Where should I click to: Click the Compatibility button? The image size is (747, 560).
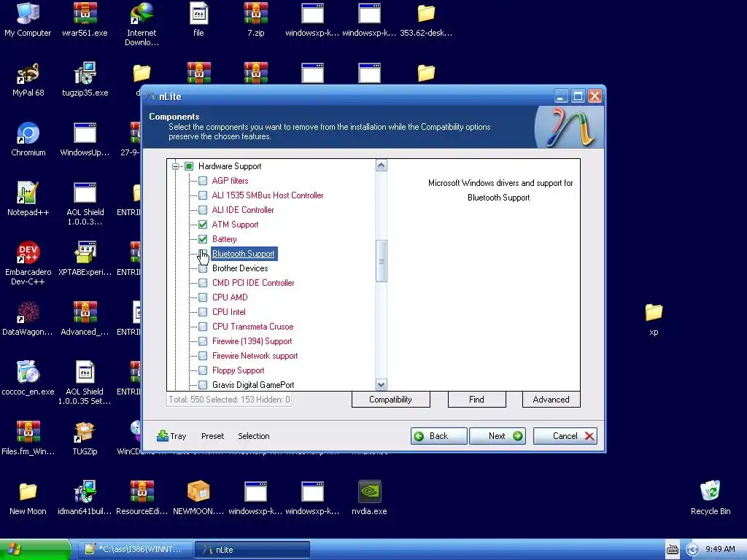pos(391,400)
